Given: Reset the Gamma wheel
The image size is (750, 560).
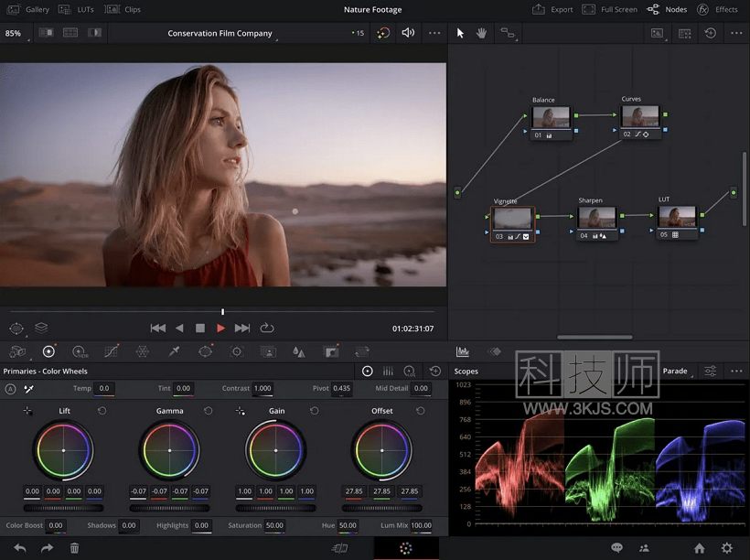Looking at the screenshot, I should 208,411.
